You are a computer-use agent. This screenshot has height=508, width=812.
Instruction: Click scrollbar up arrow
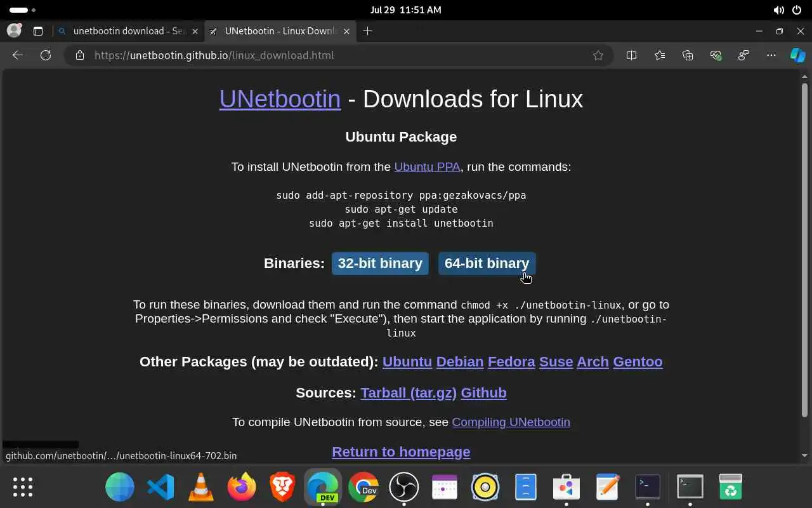[x=804, y=77]
